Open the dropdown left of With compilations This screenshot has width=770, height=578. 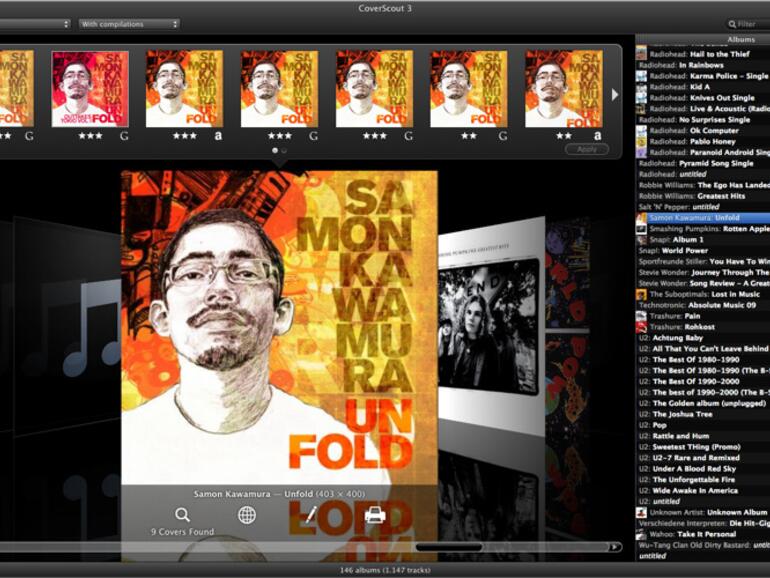[x=34, y=24]
